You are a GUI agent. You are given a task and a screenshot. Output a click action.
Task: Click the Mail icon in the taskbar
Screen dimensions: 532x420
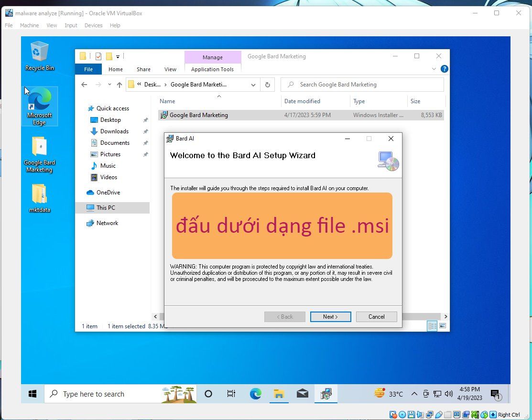click(x=302, y=394)
